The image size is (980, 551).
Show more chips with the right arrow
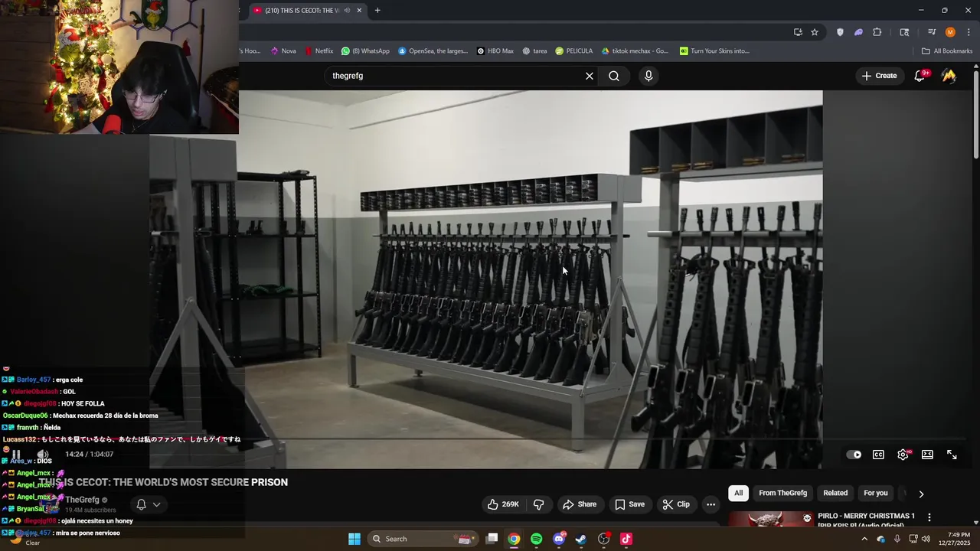coord(921,494)
